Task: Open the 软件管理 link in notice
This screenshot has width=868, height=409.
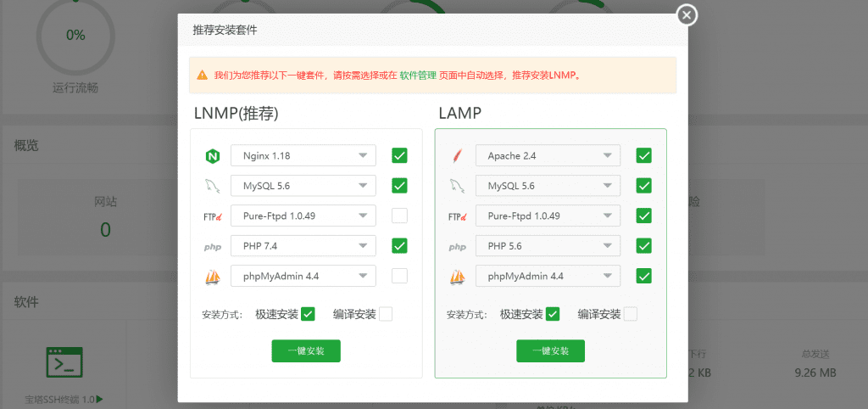Action: pos(418,75)
